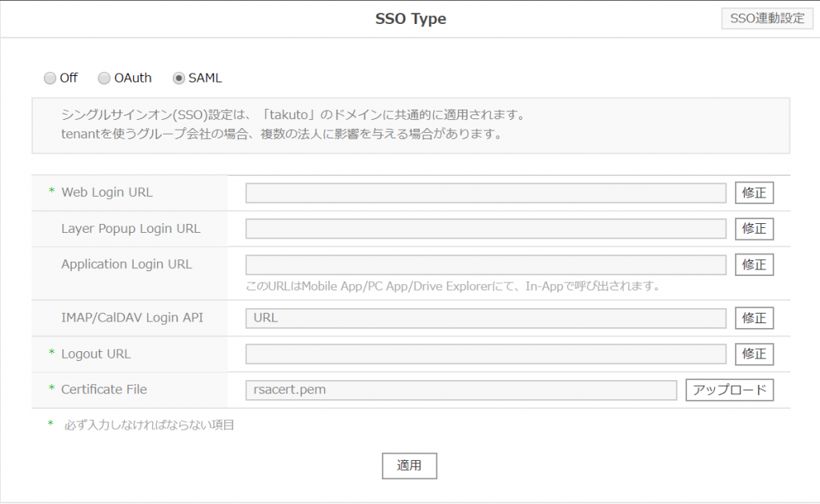
Task: Click the Certificate File rsacert.pem field
Action: click(x=460, y=390)
